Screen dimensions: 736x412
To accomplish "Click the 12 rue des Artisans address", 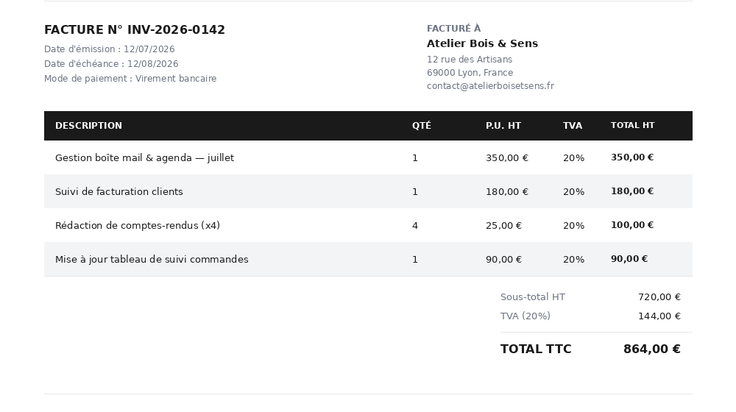I will pyautogui.click(x=469, y=60).
